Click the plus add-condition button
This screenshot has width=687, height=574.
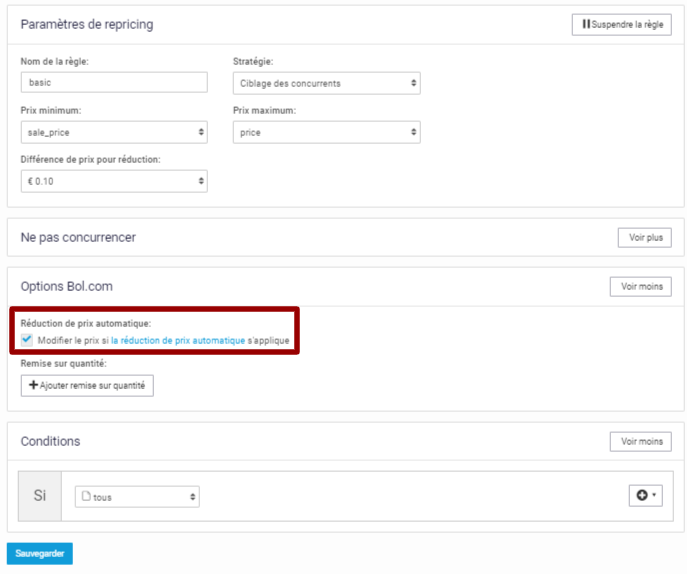coord(645,496)
